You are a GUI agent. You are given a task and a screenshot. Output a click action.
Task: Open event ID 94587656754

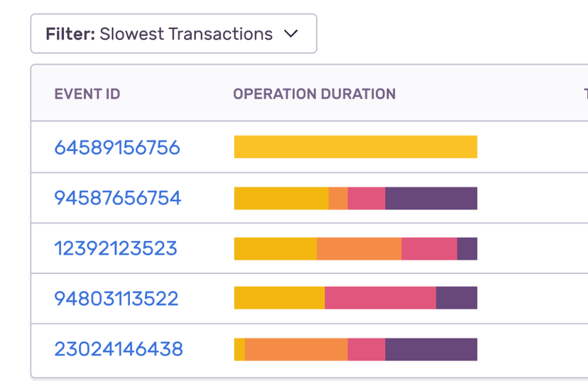click(118, 198)
